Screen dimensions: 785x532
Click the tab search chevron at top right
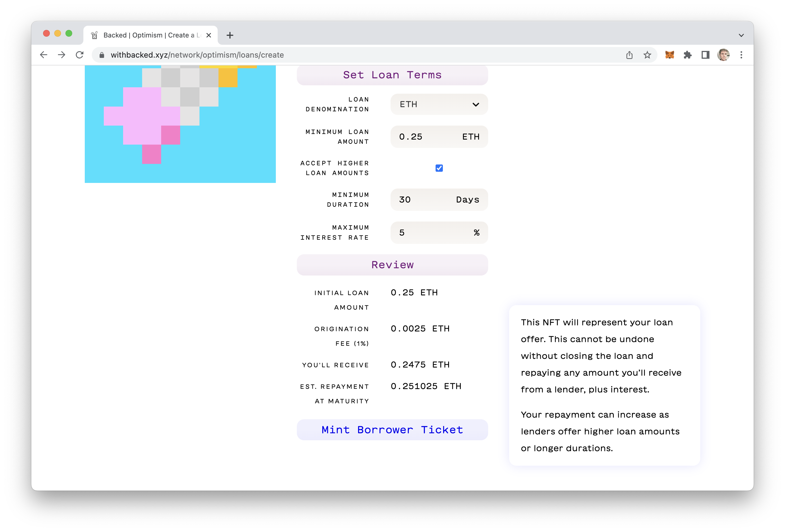click(741, 35)
